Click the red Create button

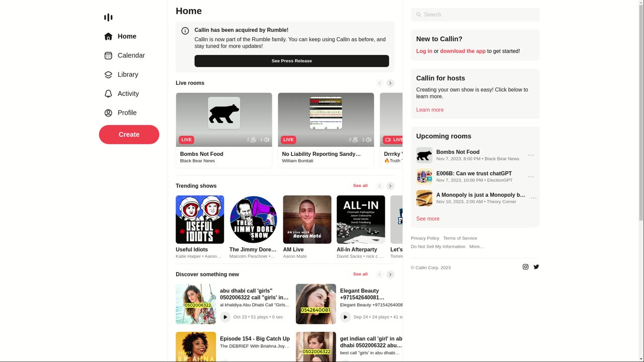coord(129,135)
